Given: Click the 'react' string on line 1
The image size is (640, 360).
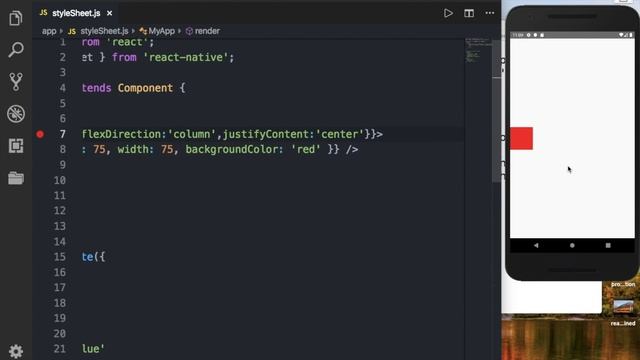Looking at the screenshot, I should [127, 42].
